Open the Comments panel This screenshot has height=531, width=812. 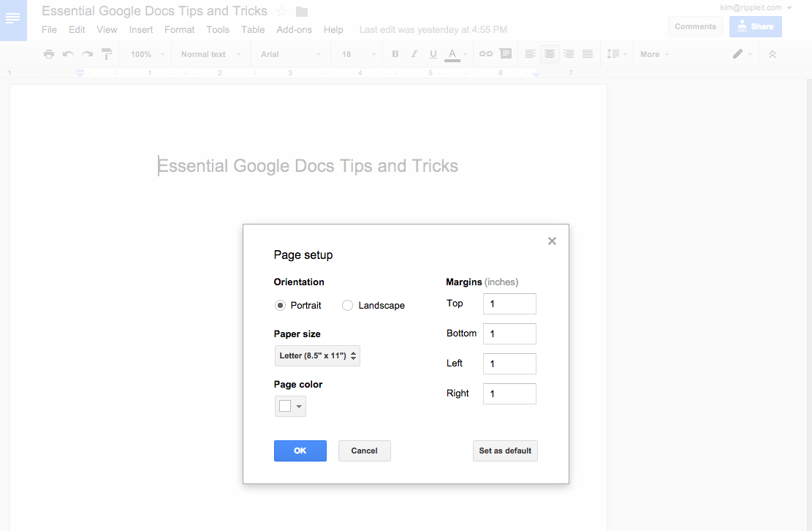point(695,26)
